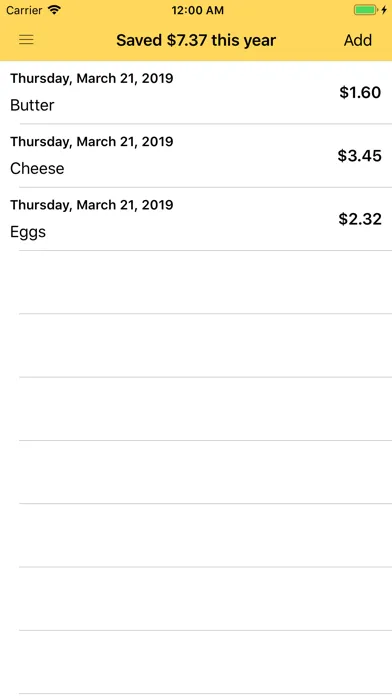This screenshot has height=696, width=392.
Task: Tap the 12:00 AM clock
Action: (x=198, y=10)
